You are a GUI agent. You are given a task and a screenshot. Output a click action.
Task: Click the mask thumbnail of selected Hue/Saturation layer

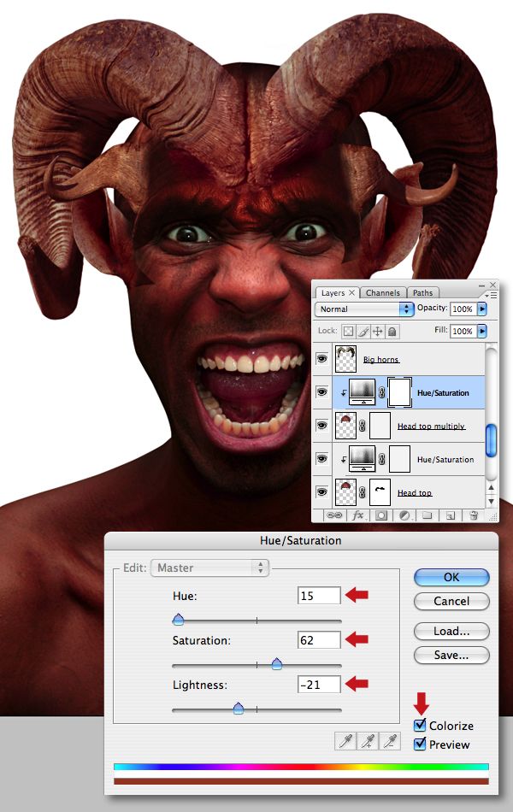pyautogui.click(x=399, y=392)
